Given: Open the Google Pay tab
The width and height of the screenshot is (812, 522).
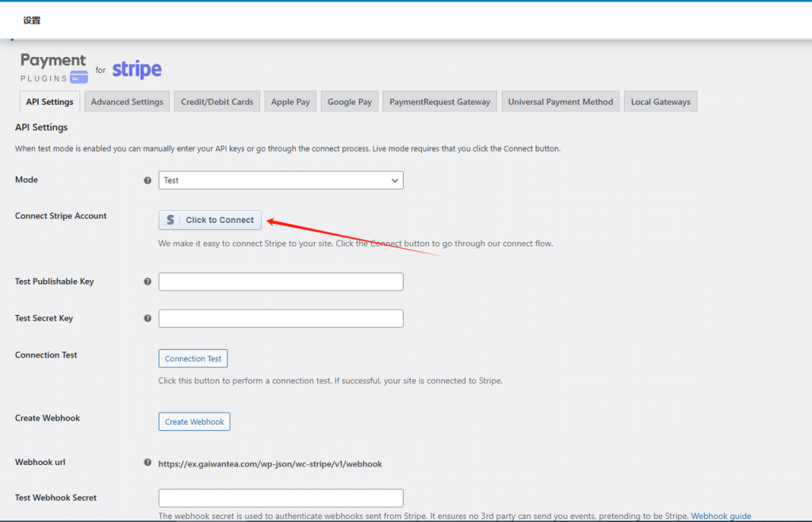Looking at the screenshot, I should [349, 102].
